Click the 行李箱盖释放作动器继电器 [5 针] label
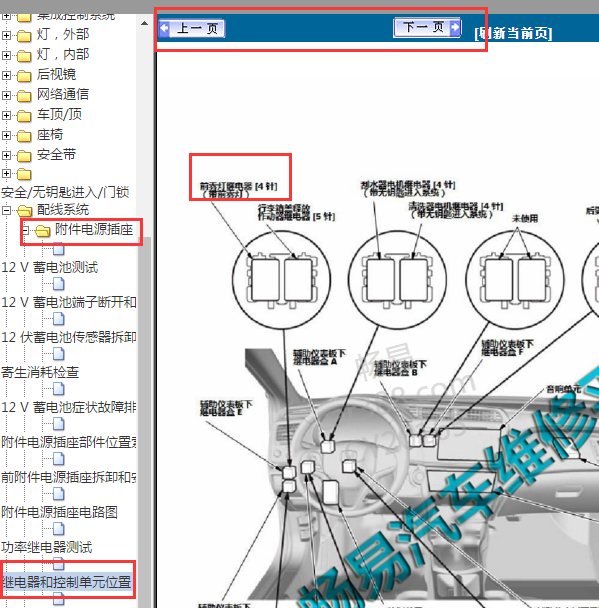Viewport: 599px width, 608px height. [296, 213]
